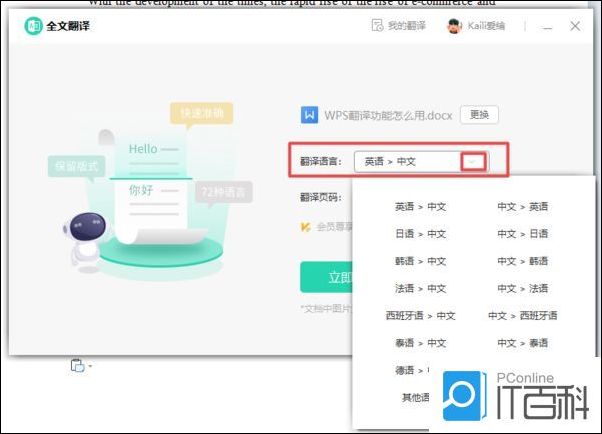Click the 翻译页码 label

tap(321, 197)
